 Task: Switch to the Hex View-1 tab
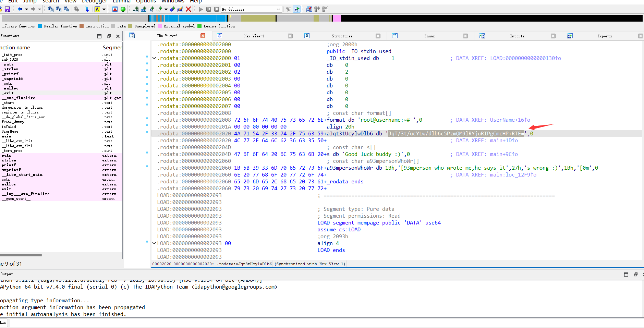tap(254, 36)
